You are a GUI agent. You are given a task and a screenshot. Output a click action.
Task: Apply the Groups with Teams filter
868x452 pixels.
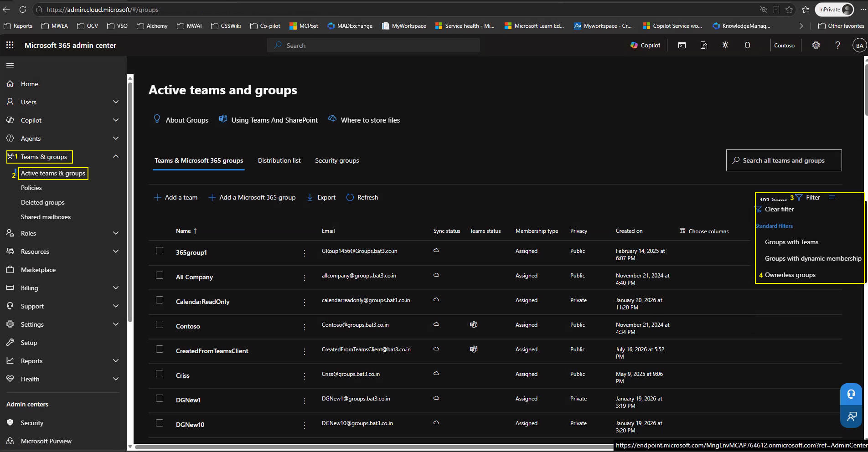(791, 242)
